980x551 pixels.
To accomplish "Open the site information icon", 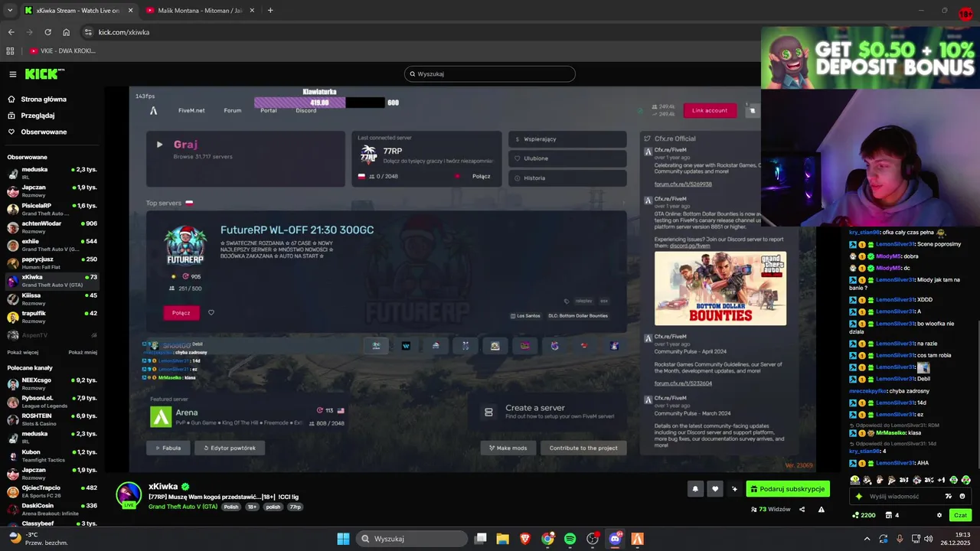I will 88,32.
